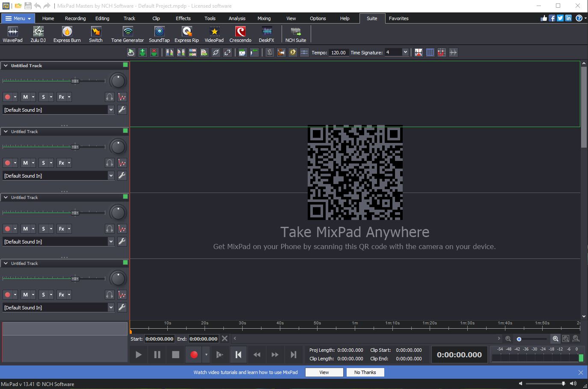This screenshot has height=389, width=588.
Task: Solo the second Untitled Track
Action: pos(43,163)
